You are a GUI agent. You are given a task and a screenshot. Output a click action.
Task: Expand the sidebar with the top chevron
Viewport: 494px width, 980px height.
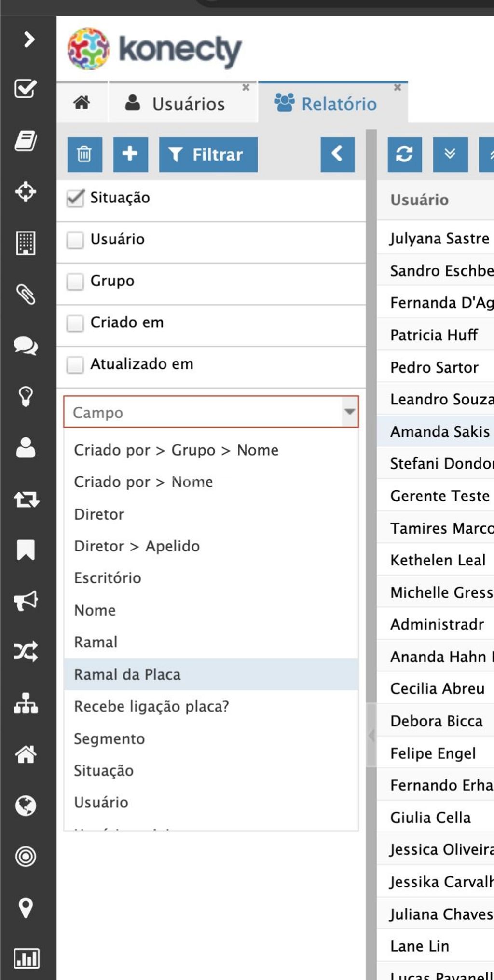pyautogui.click(x=29, y=39)
